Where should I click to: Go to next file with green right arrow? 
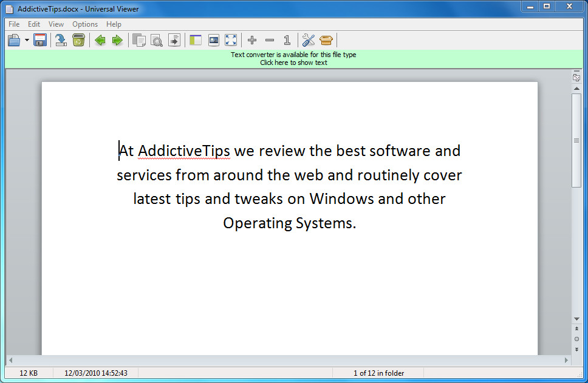pyautogui.click(x=117, y=40)
